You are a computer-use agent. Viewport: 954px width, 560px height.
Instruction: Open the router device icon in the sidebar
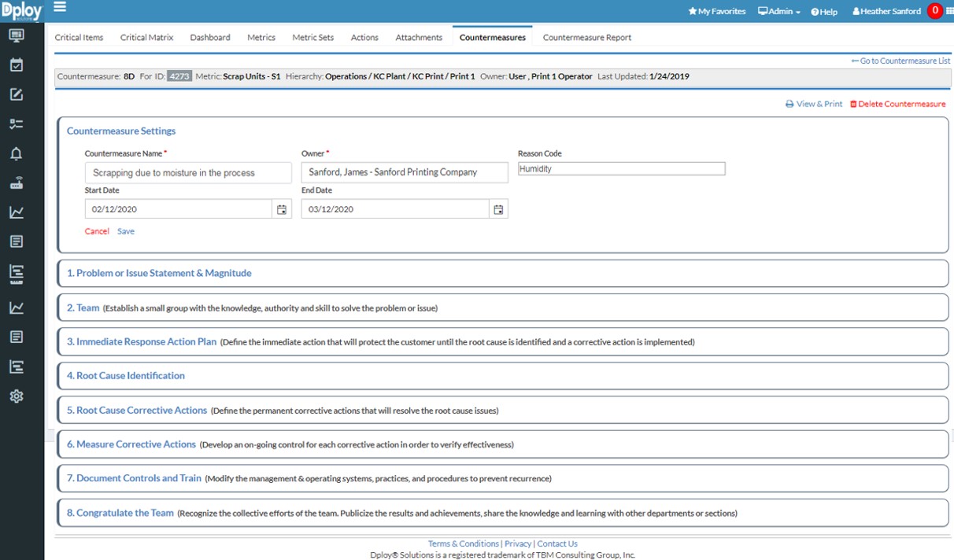coord(17,183)
